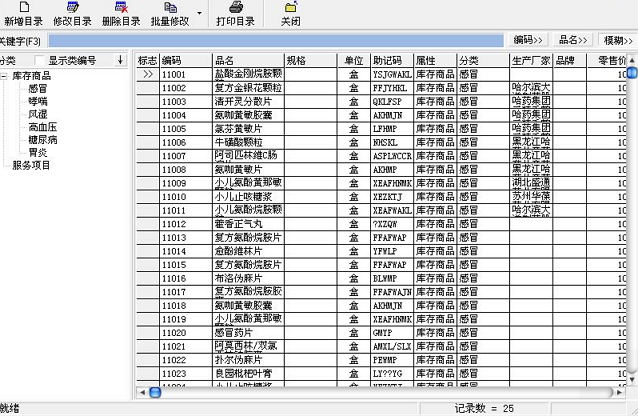Click the 生产厂家 column header
638x416 pixels.
(x=531, y=61)
